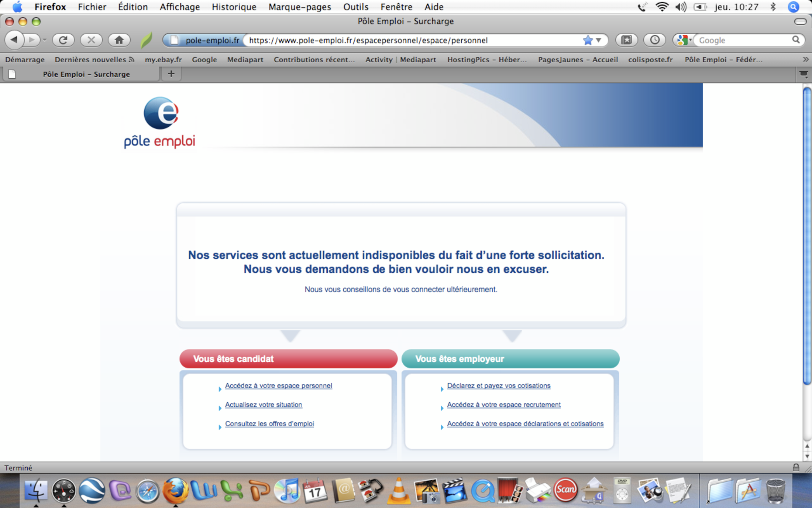Open back/forward history dropdown arrow

(44, 40)
